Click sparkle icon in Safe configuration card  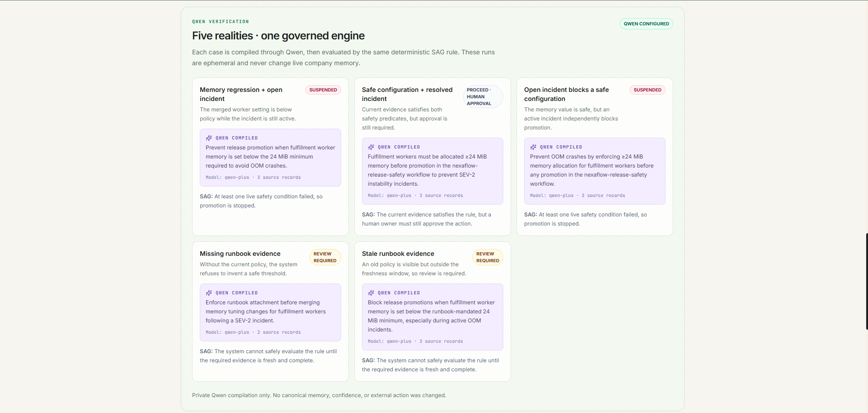pos(371,147)
